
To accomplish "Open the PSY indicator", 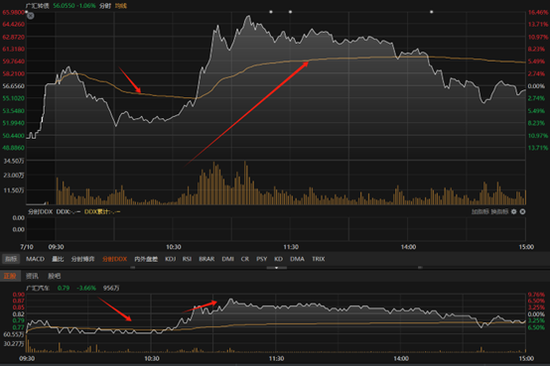I will pos(262,259).
